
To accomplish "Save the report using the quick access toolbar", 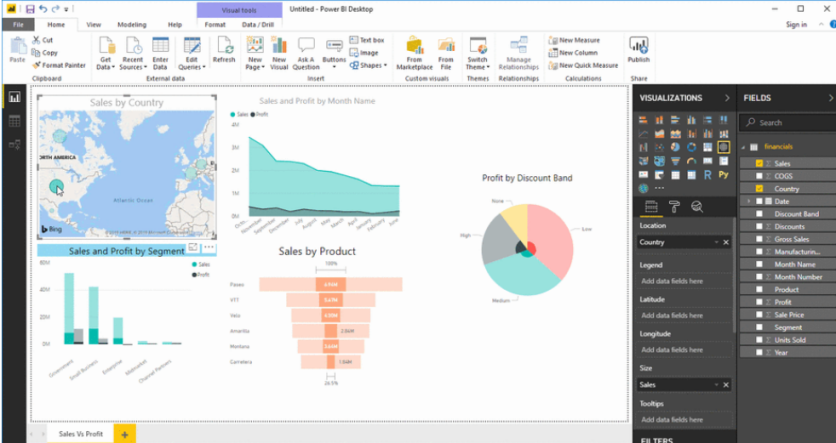I will tap(30, 9).
